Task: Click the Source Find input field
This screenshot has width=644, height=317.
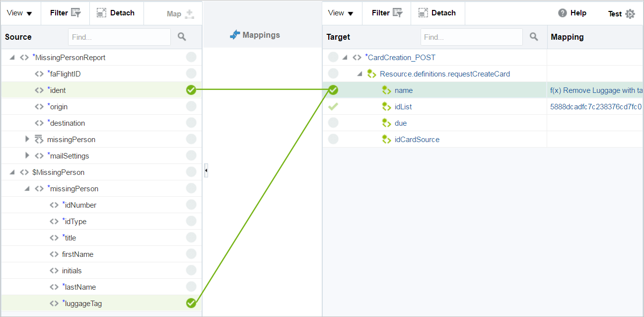Action: pos(119,37)
